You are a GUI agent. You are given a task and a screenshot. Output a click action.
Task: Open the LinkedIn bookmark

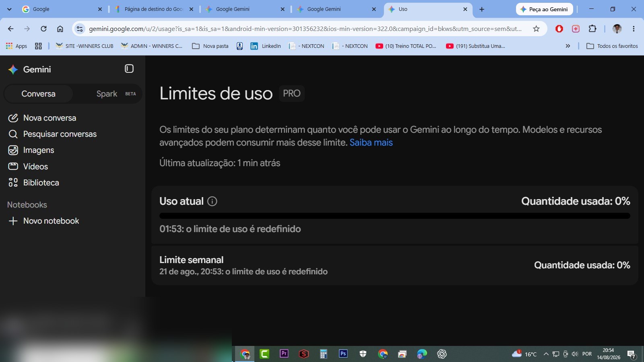pyautogui.click(x=266, y=46)
